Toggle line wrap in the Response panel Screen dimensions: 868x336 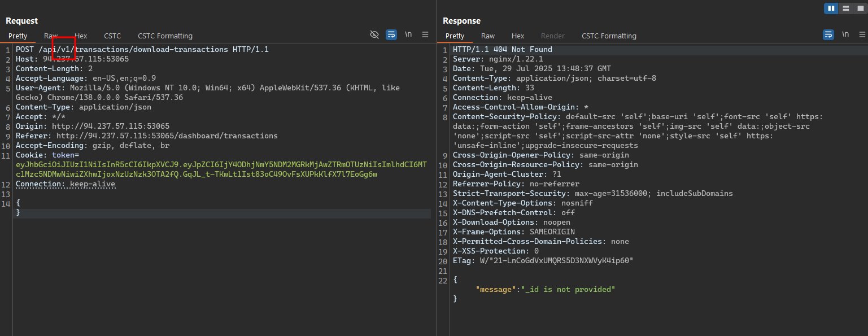(828, 34)
